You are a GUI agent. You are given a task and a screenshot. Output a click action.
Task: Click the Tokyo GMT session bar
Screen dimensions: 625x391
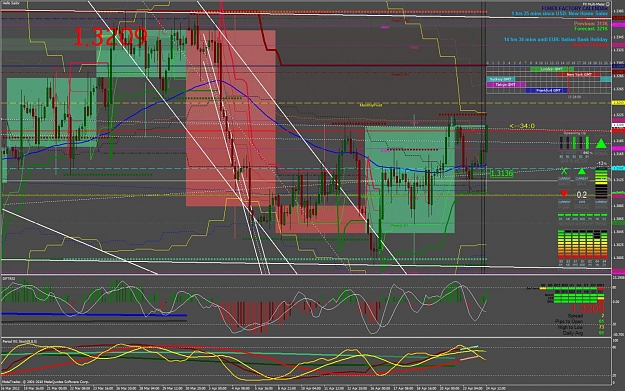tap(505, 84)
